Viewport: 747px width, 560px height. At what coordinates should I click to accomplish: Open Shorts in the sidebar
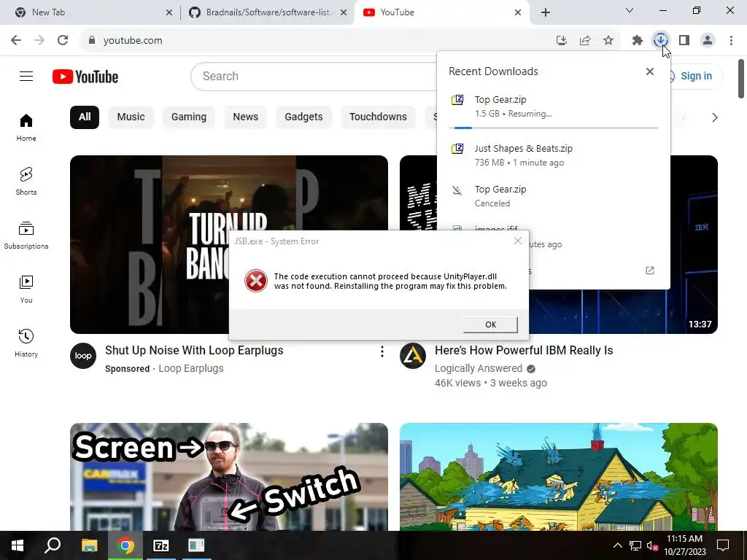pyautogui.click(x=26, y=182)
